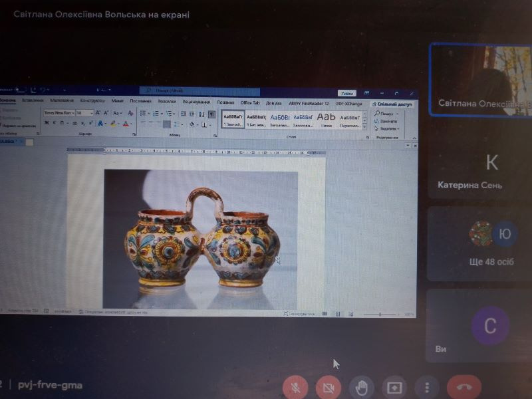Turn on the camera in Meet
The height and width of the screenshot is (399, 532).
tap(328, 387)
